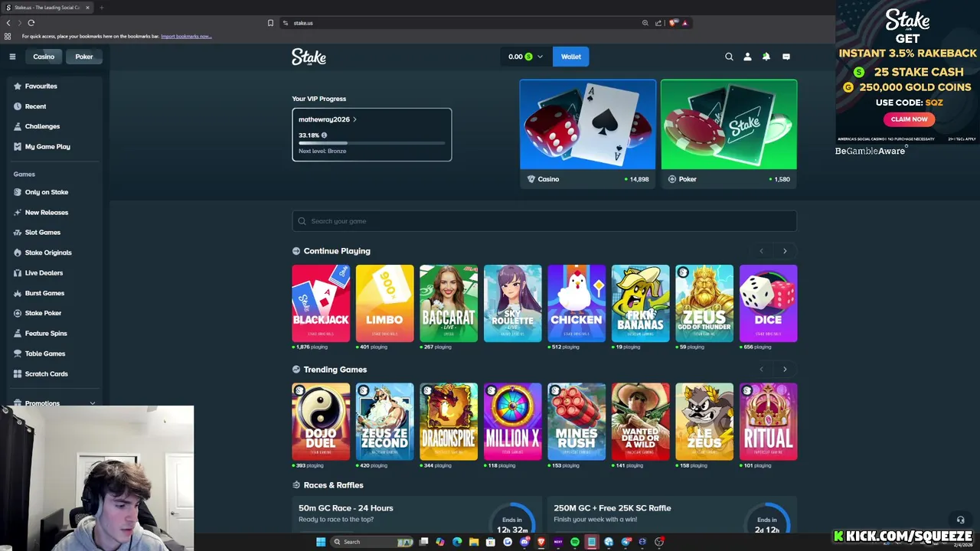Open the search magnifier icon in header
Image resolution: width=980 pixels, height=551 pixels.
[x=729, y=57]
